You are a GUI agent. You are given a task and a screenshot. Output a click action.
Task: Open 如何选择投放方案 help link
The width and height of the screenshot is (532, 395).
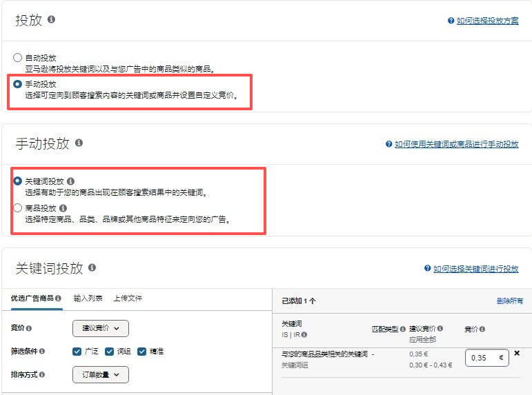point(488,21)
